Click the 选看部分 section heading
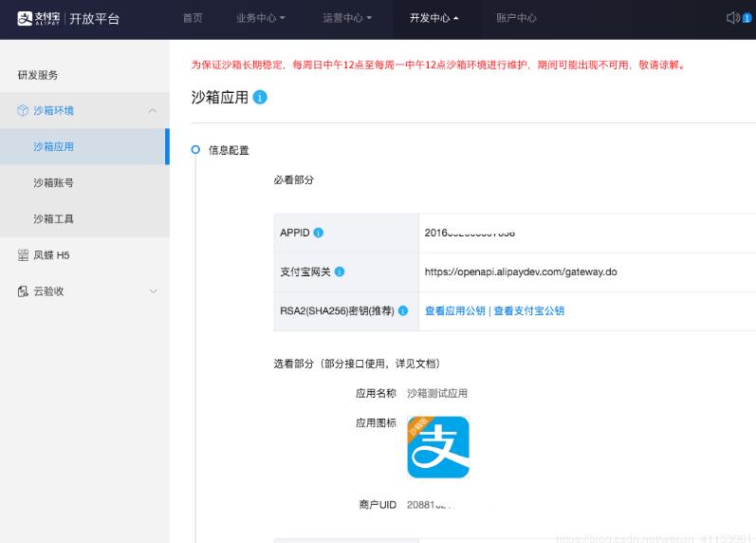The height and width of the screenshot is (543, 756). point(357,364)
